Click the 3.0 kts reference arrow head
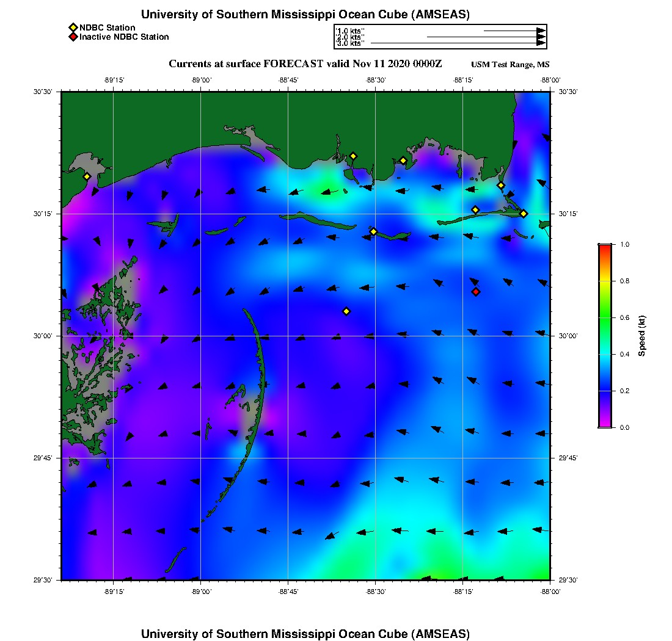 (x=541, y=43)
